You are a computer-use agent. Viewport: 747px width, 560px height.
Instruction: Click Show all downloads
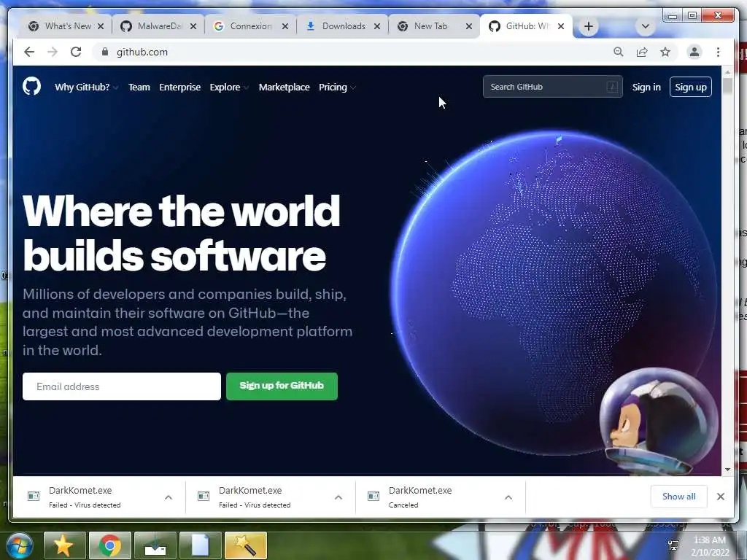(x=679, y=496)
